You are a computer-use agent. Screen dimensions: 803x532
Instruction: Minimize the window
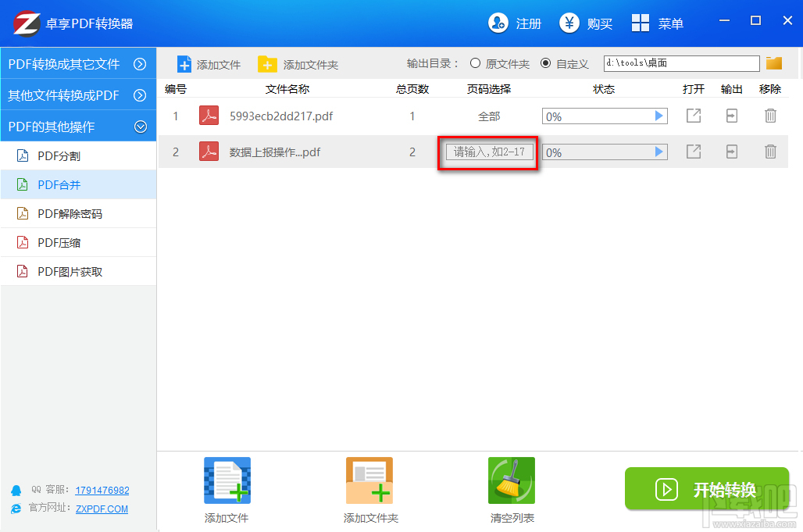(724, 20)
